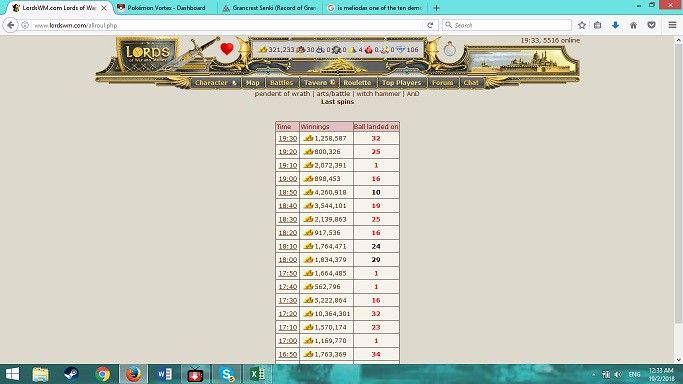Open the Roulette menu item
The width and height of the screenshot is (683, 384).
357,83
